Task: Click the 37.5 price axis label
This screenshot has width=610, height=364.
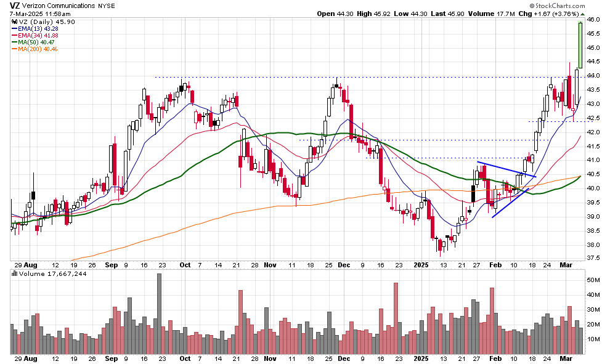Action: pyautogui.click(x=593, y=258)
